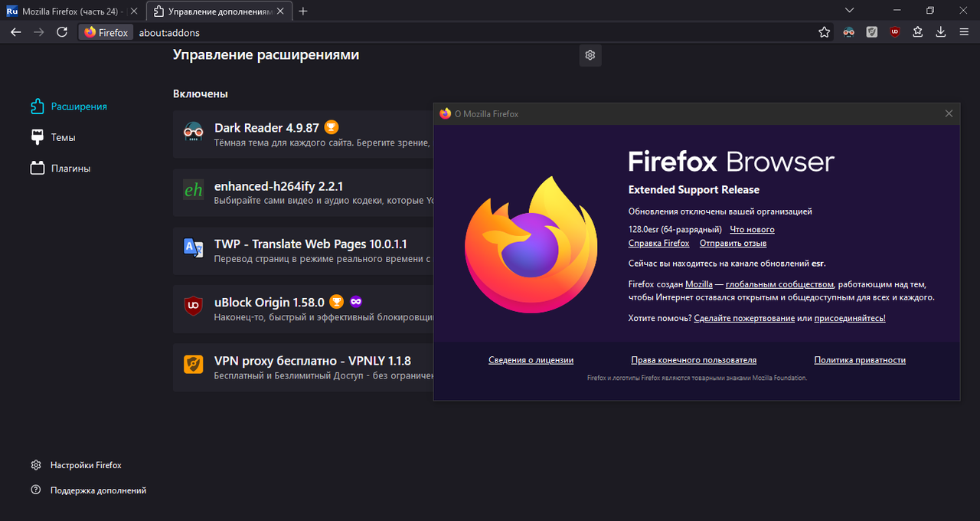Click uBlock Origin's purple mask badge

click(x=356, y=302)
